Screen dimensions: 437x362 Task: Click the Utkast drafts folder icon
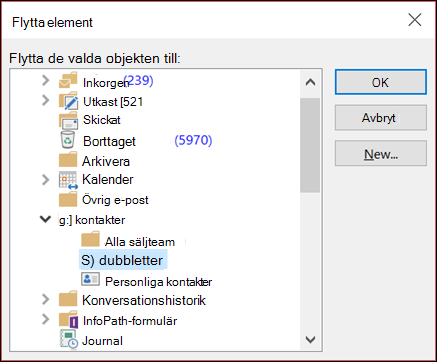pos(68,101)
